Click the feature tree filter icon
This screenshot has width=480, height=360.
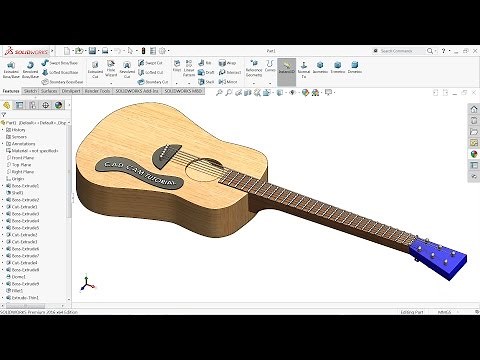(x=4, y=115)
